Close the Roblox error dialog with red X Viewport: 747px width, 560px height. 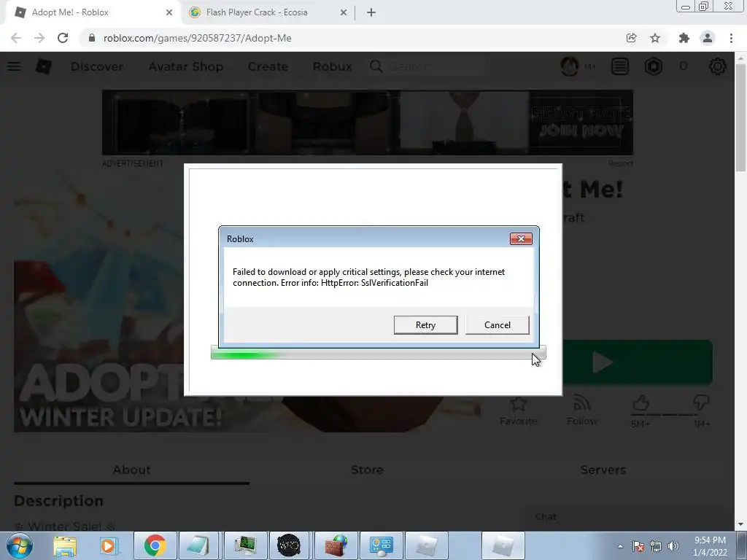521,238
